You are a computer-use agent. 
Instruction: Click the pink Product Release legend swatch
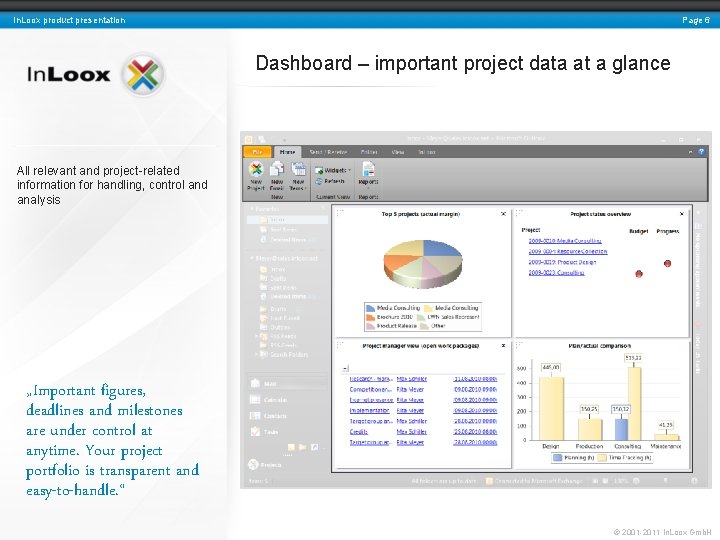[x=370, y=326]
